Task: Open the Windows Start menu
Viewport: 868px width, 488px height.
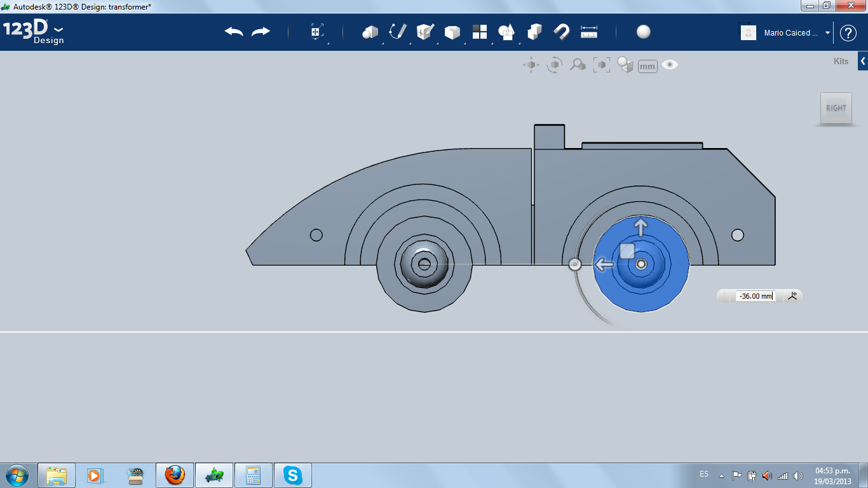Action: pos(16,475)
